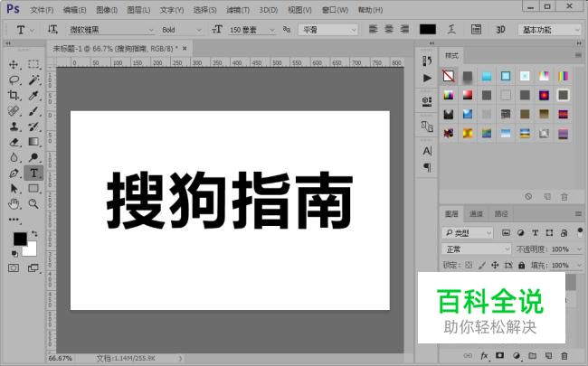This screenshot has height=366, width=588.
Task: Lock layer position
Action: [495, 265]
